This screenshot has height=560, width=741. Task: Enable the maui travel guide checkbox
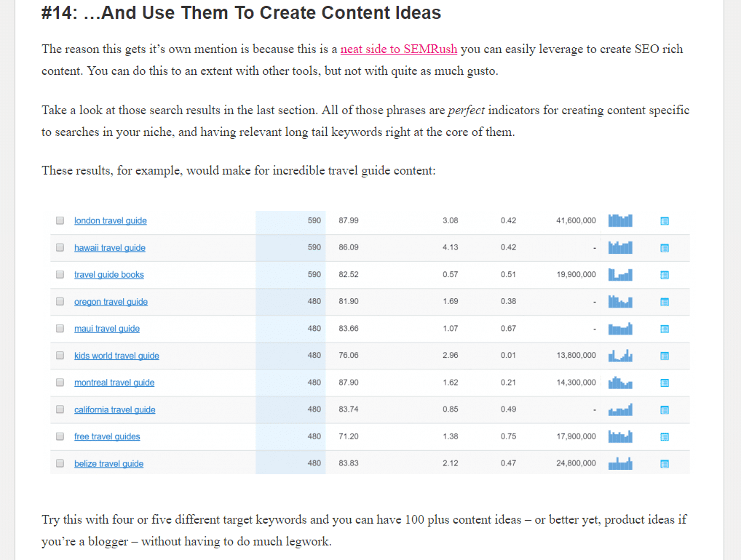click(x=60, y=328)
